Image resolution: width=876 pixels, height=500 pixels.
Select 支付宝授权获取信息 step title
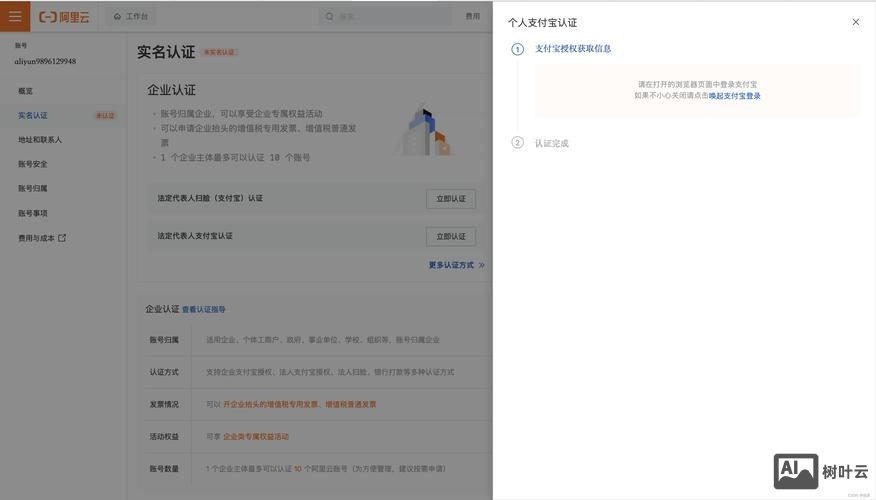[x=573, y=49]
